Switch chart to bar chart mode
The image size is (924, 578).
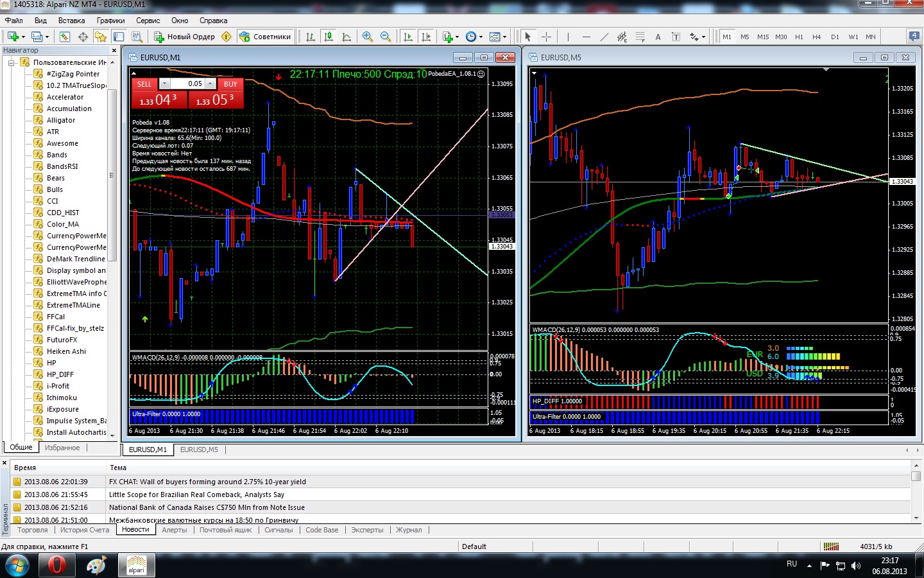[311, 37]
